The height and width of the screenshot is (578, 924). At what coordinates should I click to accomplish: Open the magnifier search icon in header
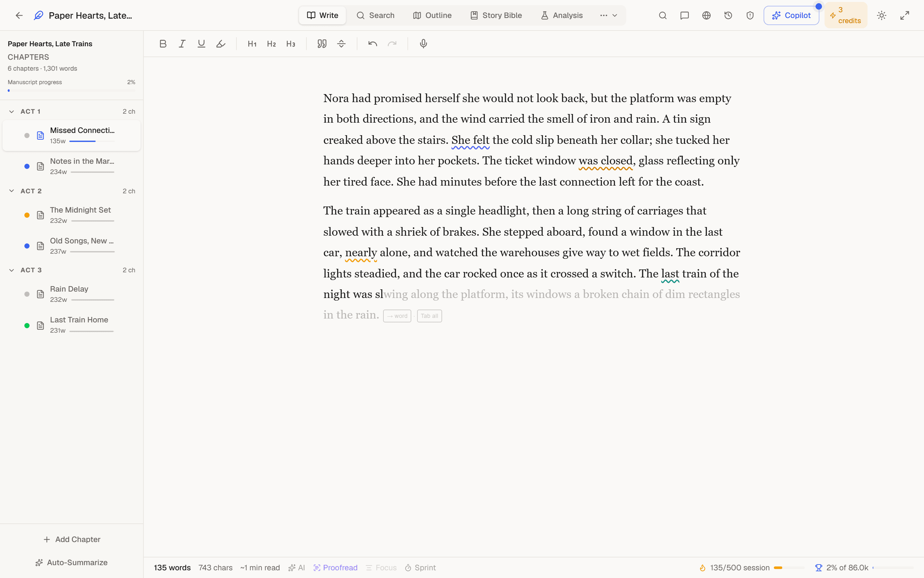point(663,15)
